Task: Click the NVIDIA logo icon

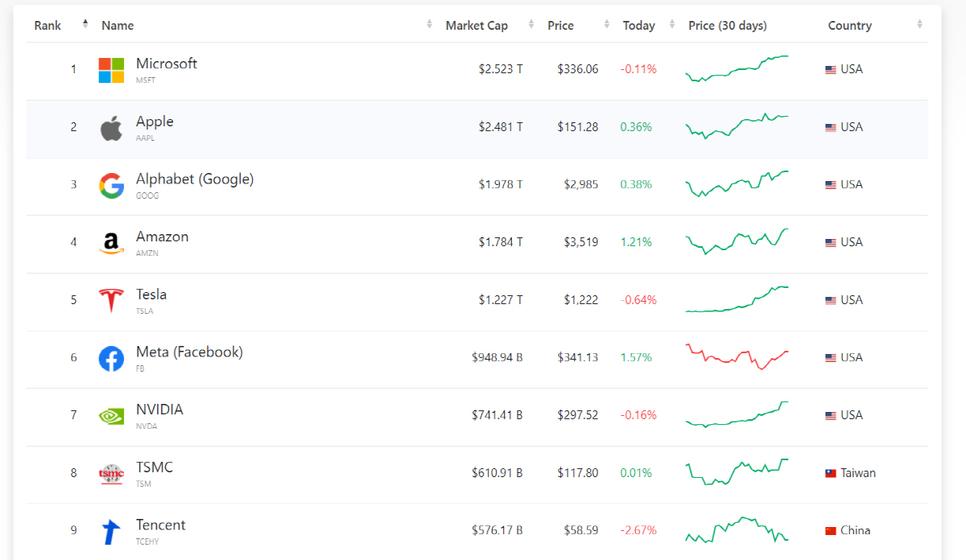Action: point(111,416)
